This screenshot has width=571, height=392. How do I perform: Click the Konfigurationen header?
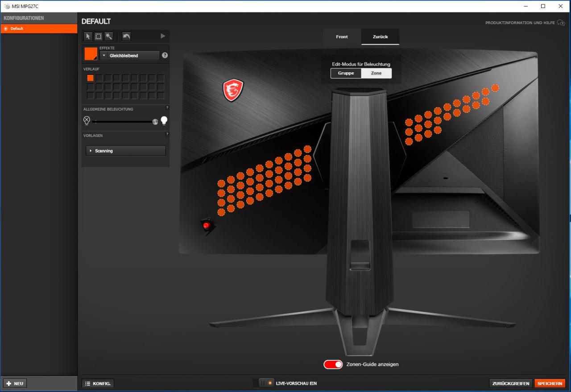click(39, 18)
